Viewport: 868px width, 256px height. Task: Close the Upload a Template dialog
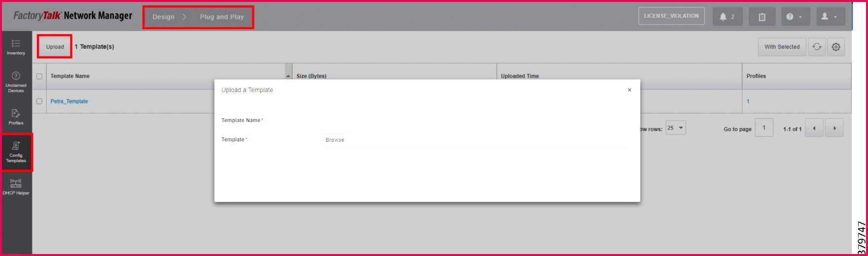[629, 90]
